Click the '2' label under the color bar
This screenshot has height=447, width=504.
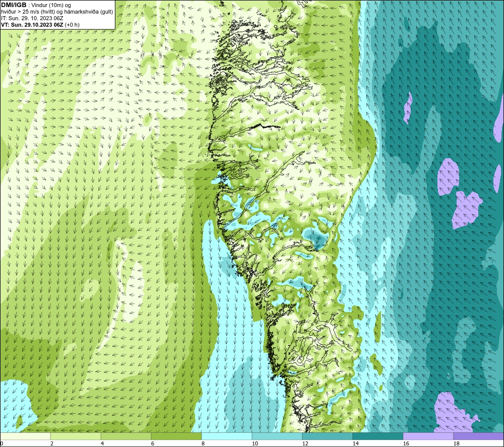52,443
